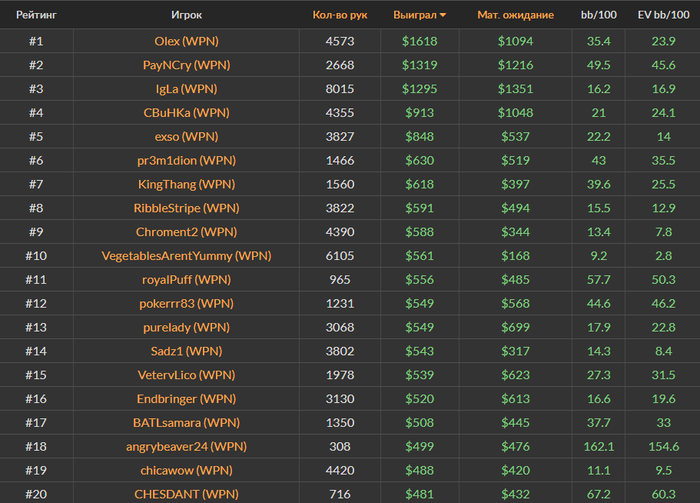Select VegetablesArentYummy (WPN) player link

(x=186, y=256)
